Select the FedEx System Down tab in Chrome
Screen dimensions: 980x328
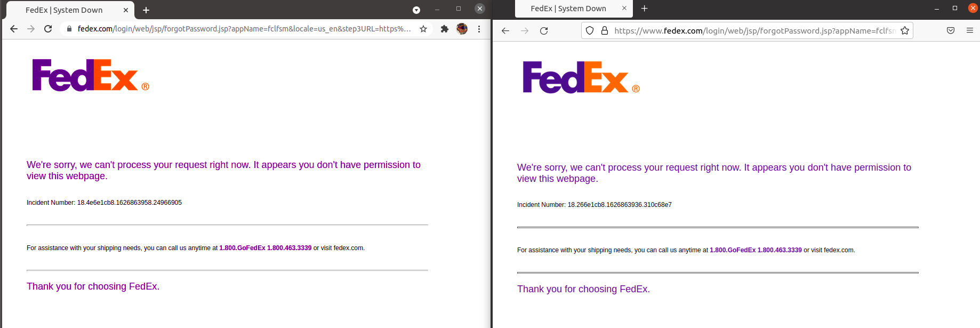click(x=64, y=10)
